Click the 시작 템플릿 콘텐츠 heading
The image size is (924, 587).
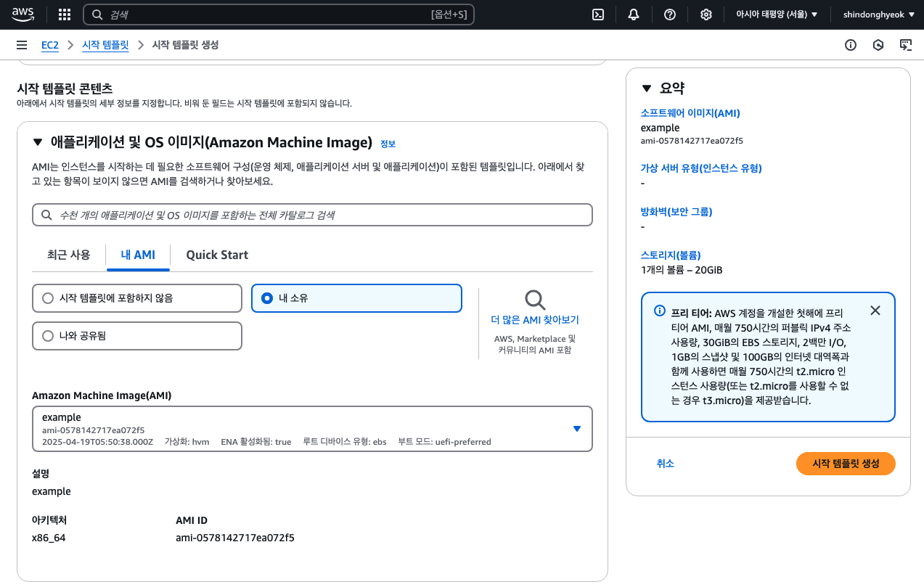tap(65, 89)
